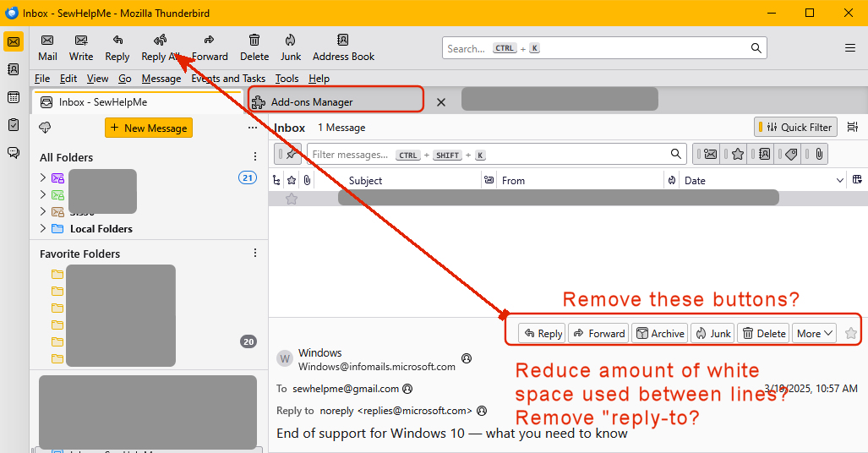Click the Junk toolbar button at top
Screen dimensions: 868x453
point(291,47)
